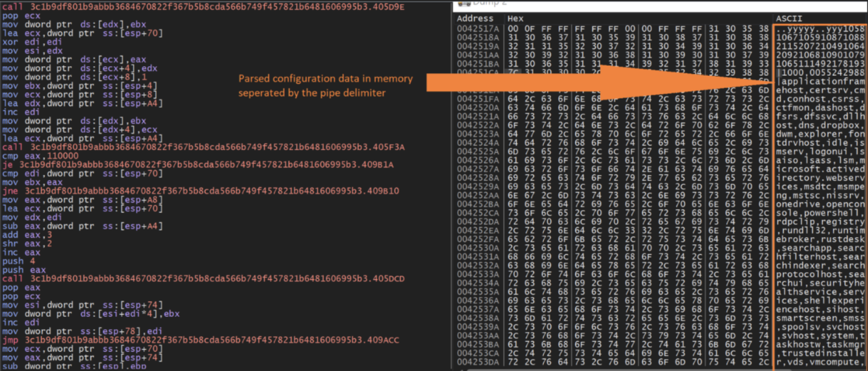
Task: Select dump row at address 0042517A
Action: (478, 30)
